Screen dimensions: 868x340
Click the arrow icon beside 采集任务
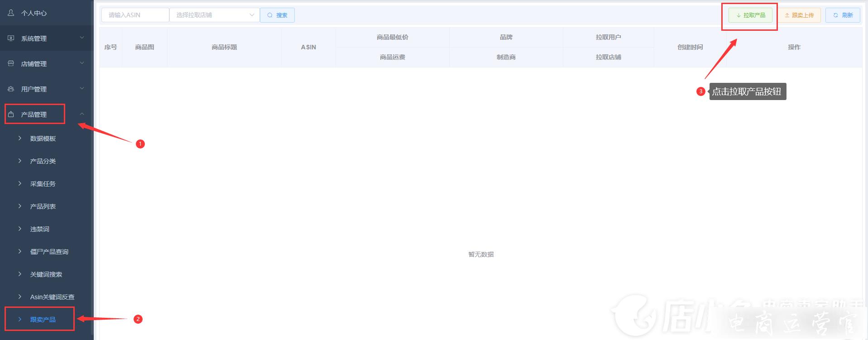20,183
